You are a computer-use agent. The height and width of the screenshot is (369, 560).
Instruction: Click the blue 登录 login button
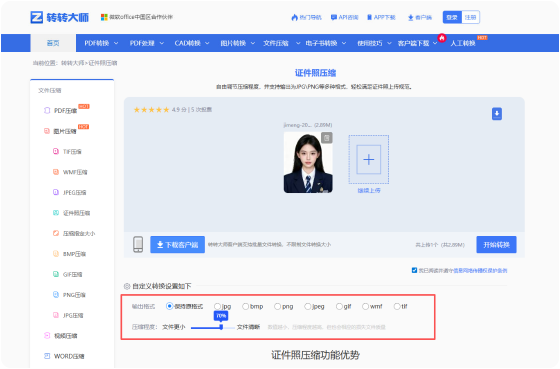pyautogui.click(x=452, y=17)
